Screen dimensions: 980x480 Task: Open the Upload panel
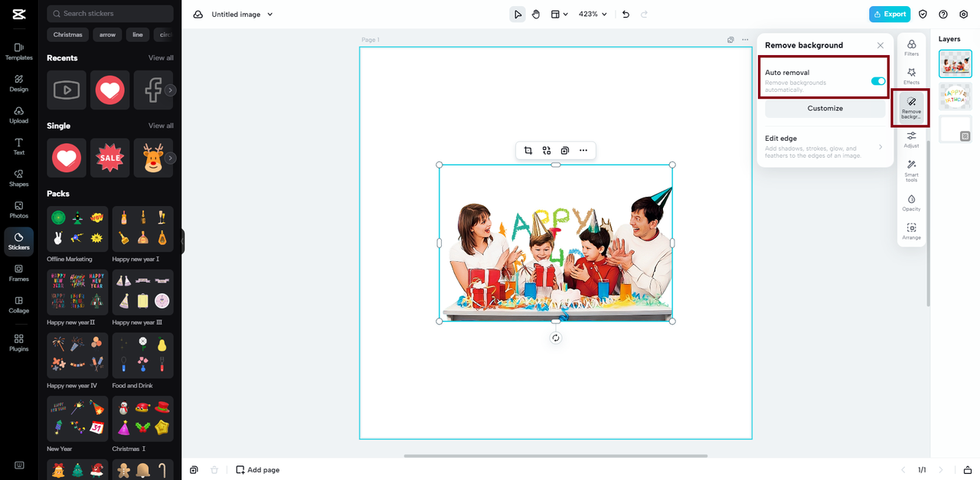click(18, 115)
